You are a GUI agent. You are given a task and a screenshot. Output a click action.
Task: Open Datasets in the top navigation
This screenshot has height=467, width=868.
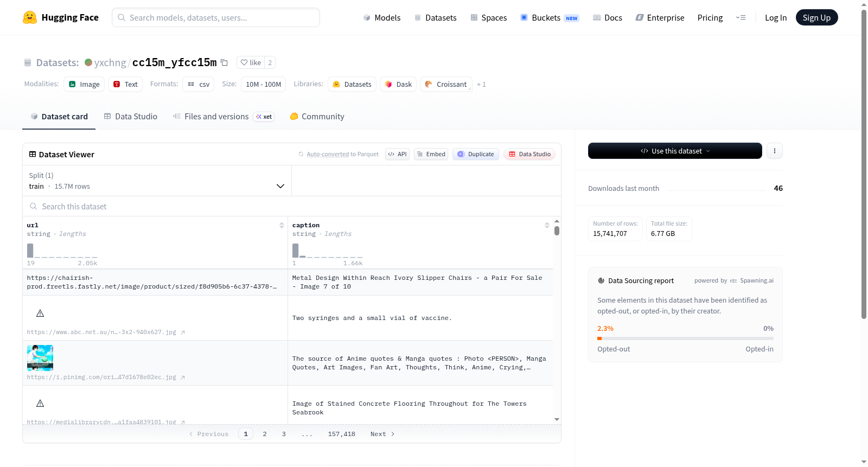tap(436, 17)
